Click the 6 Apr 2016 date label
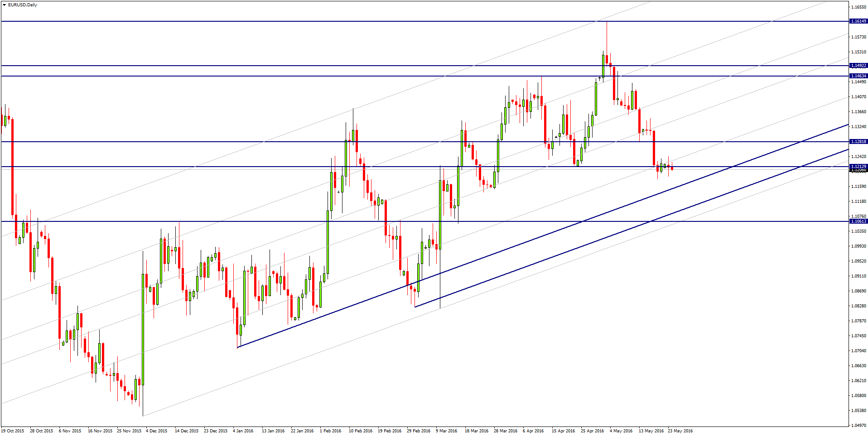This screenshot has height=436, width=868. point(533,431)
